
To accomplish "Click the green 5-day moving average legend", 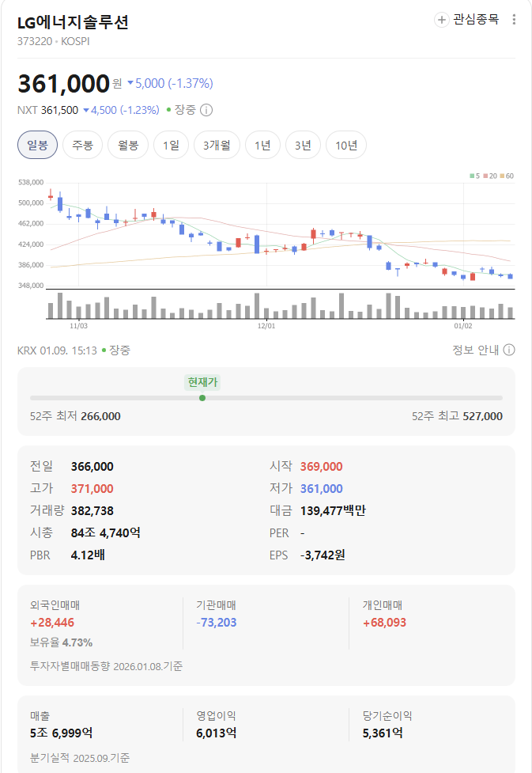I will point(475,176).
